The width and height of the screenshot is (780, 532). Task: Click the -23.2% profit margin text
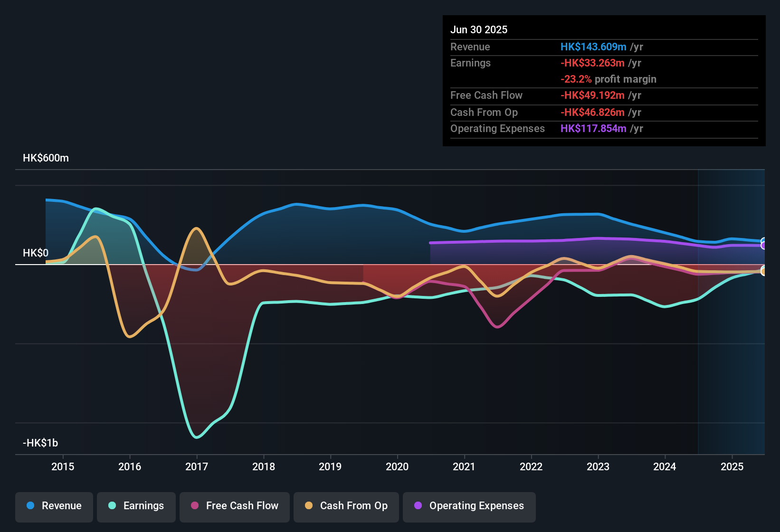[609, 79]
